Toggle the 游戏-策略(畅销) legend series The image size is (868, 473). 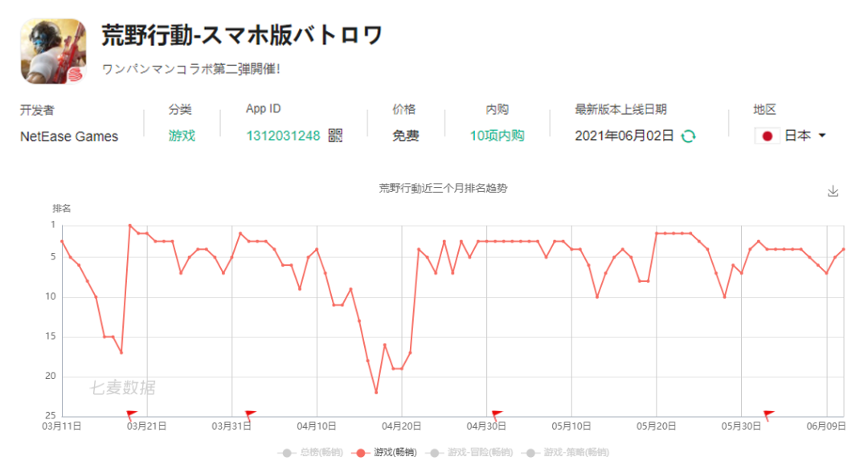(x=565, y=453)
